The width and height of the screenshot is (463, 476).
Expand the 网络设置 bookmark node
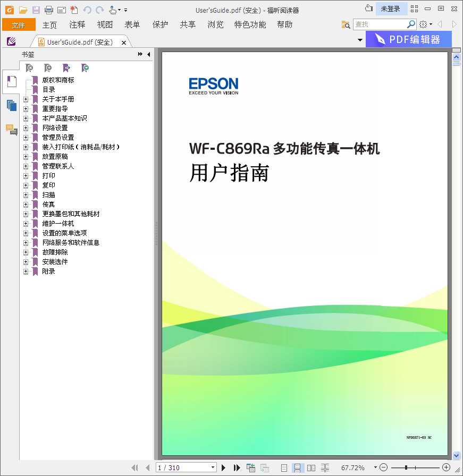(x=26, y=128)
